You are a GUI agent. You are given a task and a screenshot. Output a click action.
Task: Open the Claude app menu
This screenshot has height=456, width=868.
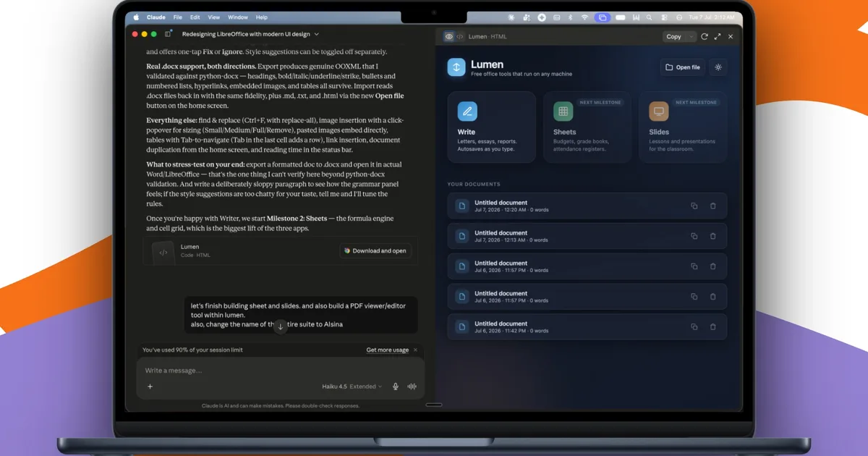tap(156, 17)
